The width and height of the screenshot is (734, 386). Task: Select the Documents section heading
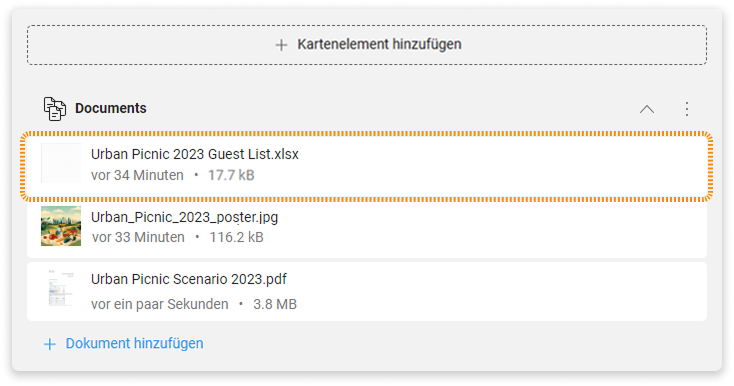(x=110, y=108)
